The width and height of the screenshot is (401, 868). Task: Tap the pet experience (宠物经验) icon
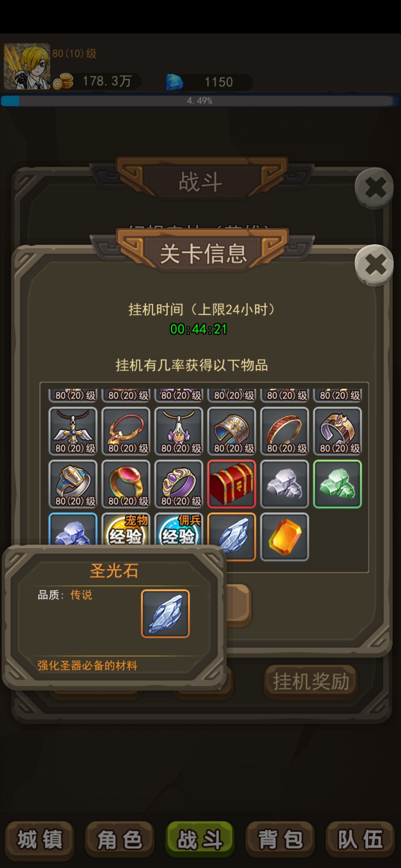point(126,529)
